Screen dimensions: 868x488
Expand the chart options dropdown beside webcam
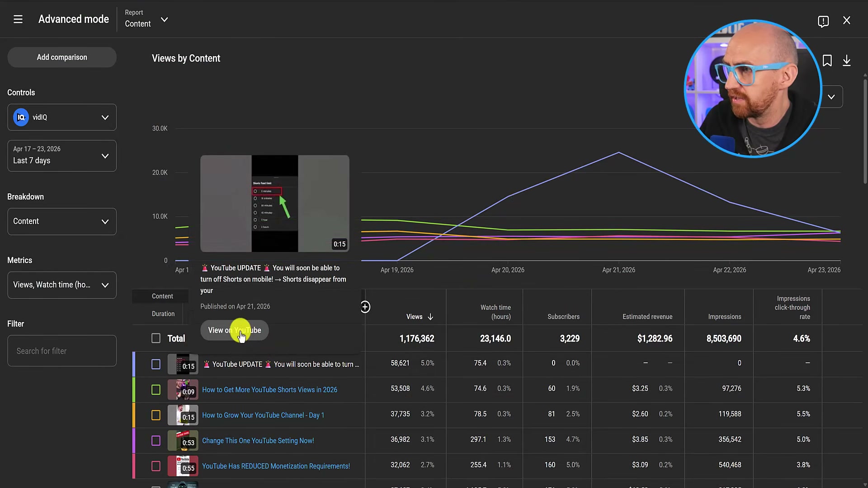pyautogui.click(x=831, y=97)
